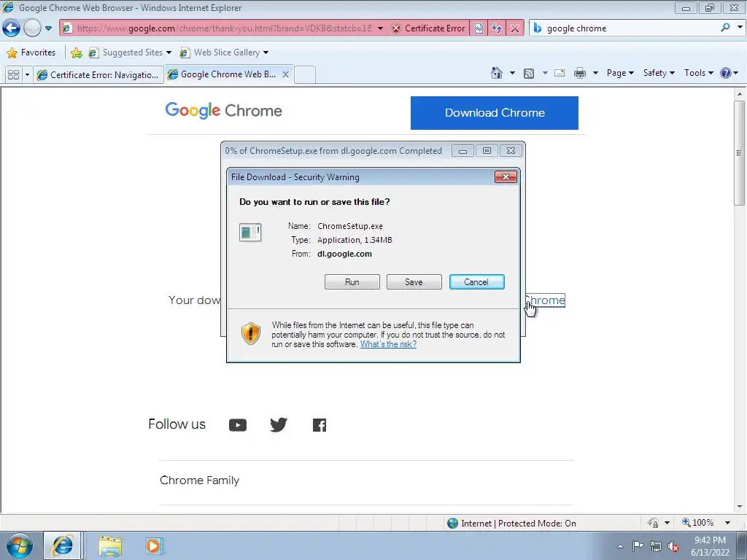The height and width of the screenshot is (560, 747).
Task: Open the tab list dropdown arrow
Action: coord(27,75)
